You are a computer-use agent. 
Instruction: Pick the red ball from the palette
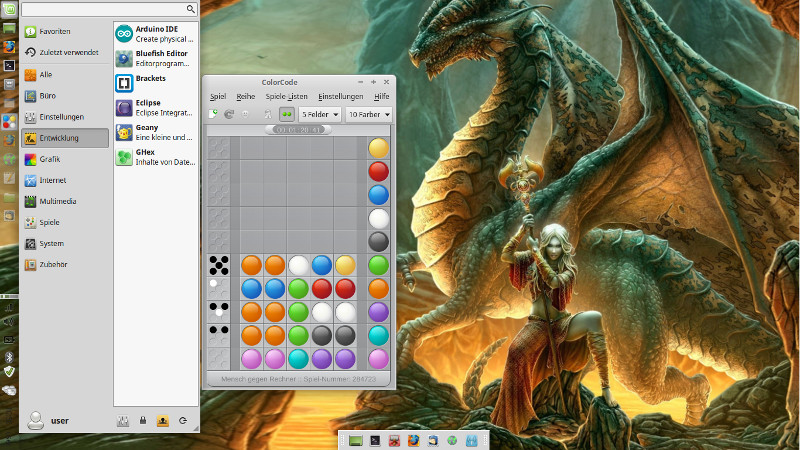click(379, 171)
